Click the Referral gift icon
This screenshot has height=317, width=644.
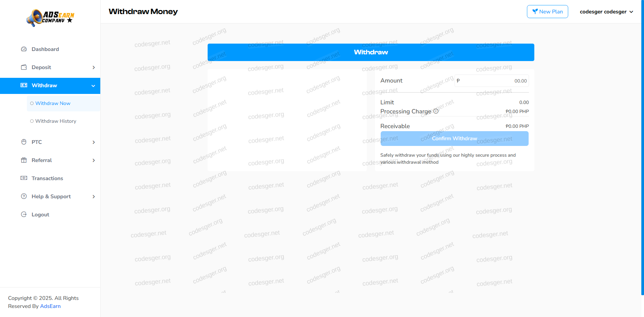click(x=24, y=160)
